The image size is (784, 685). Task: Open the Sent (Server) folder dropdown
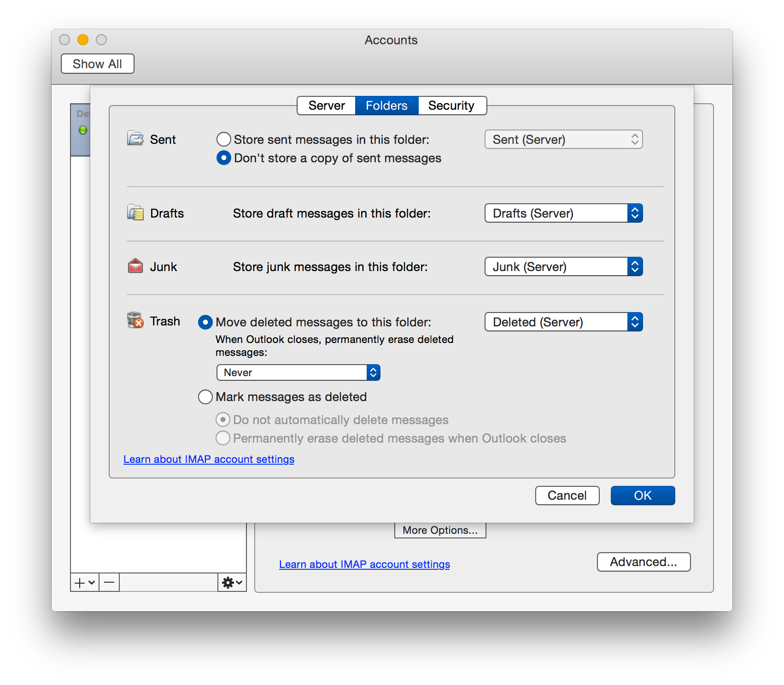click(x=563, y=139)
